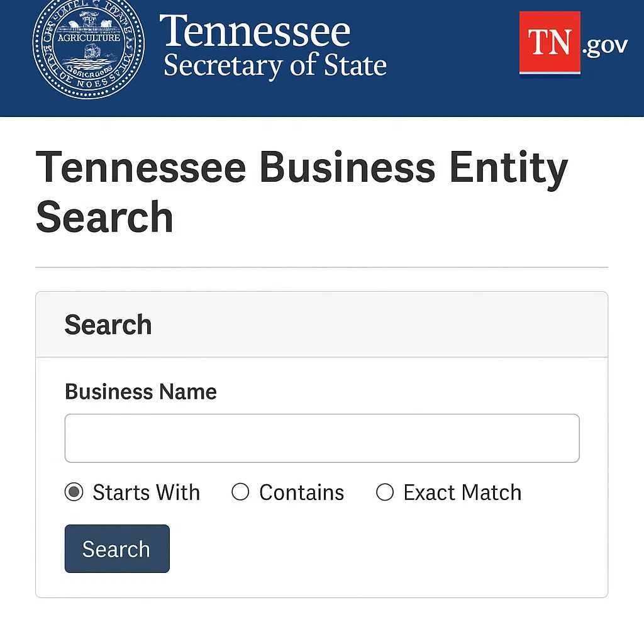Select the Contains radio button
Image resolution: width=644 pixels, height=644 pixels.
point(240,492)
